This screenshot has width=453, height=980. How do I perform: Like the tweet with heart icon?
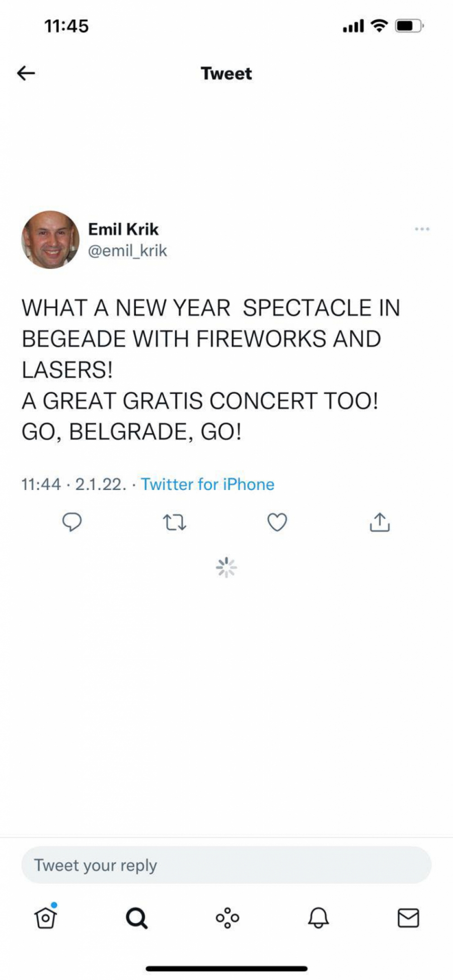click(277, 523)
